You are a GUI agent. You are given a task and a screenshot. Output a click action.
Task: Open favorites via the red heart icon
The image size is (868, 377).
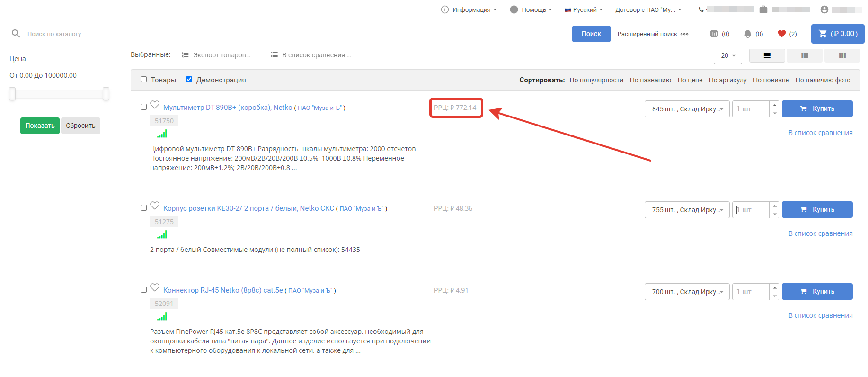click(x=781, y=34)
